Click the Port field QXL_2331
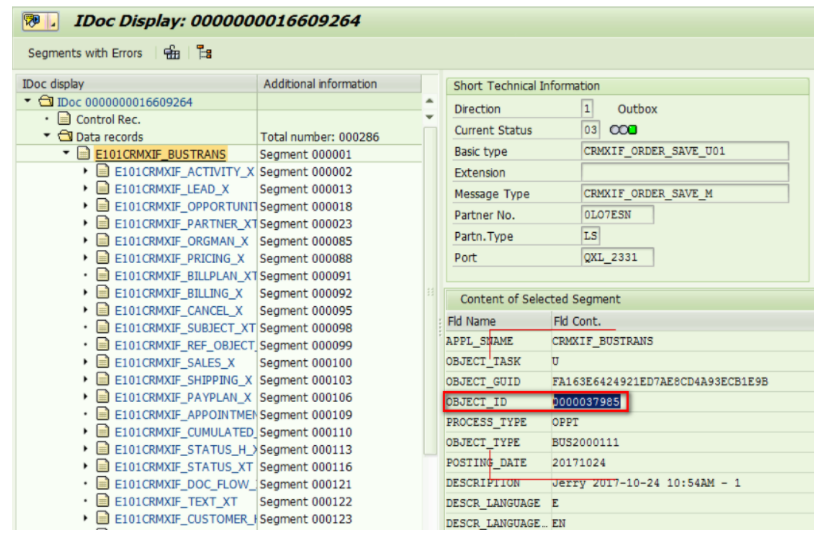The height and width of the screenshot is (553, 822). tap(617, 257)
